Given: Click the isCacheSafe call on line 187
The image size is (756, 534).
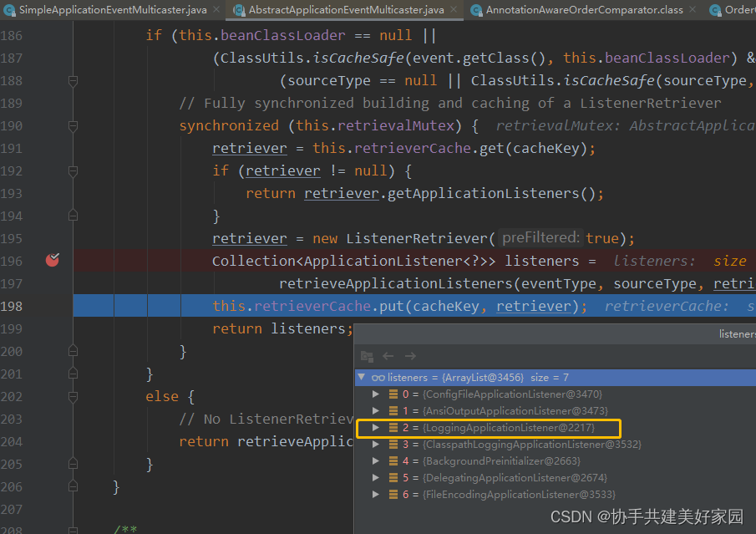Looking at the screenshot, I should 358,58.
